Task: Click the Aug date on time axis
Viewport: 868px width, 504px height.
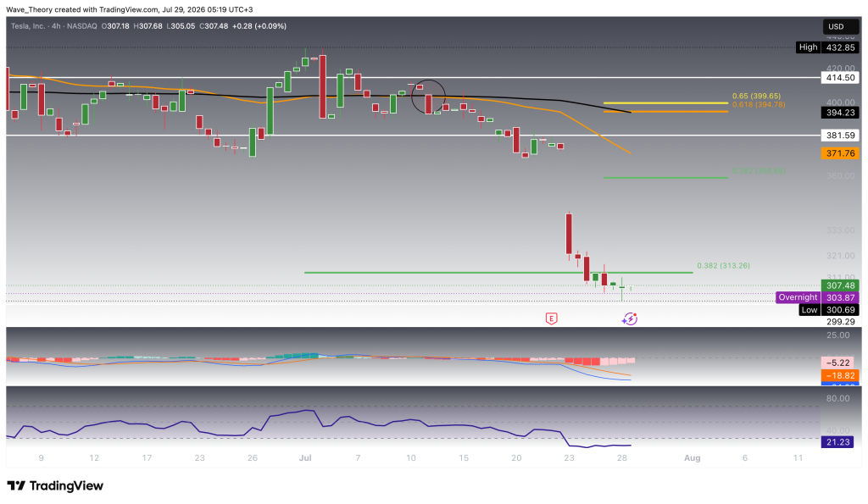Action: [x=692, y=458]
